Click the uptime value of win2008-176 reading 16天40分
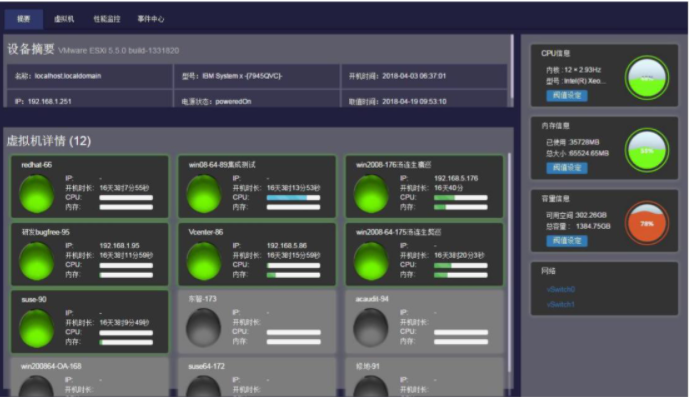This screenshot has height=397, width=689. click(x=448, y=188)
